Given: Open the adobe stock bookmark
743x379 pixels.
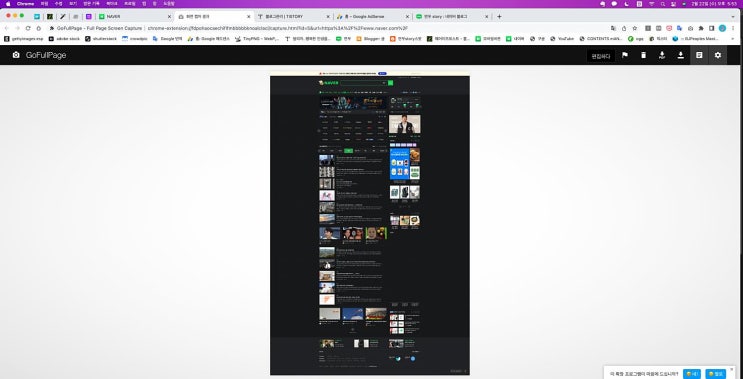Looking at the screenshot, I should (x=64, y=39).
